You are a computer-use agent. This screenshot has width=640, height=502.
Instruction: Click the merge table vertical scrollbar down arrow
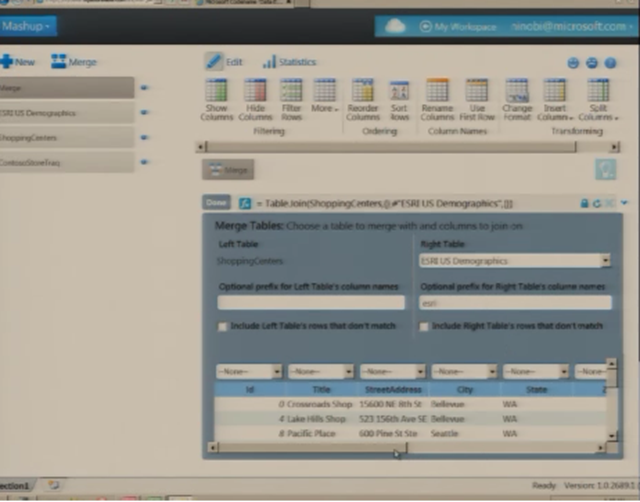611,436
